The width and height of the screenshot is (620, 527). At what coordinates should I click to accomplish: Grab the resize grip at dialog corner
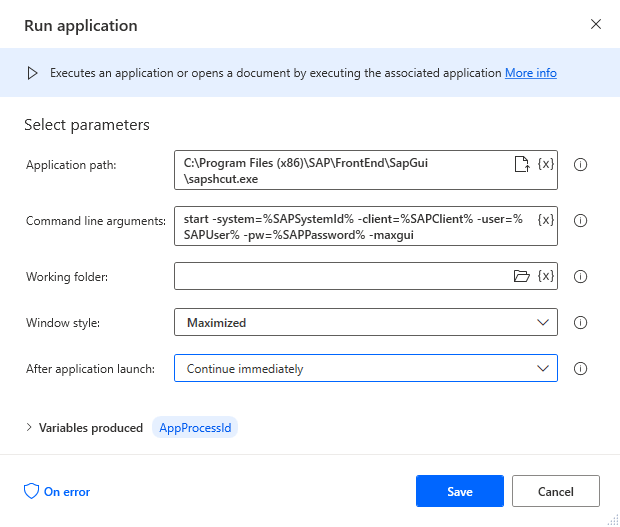tap(612, 520)
